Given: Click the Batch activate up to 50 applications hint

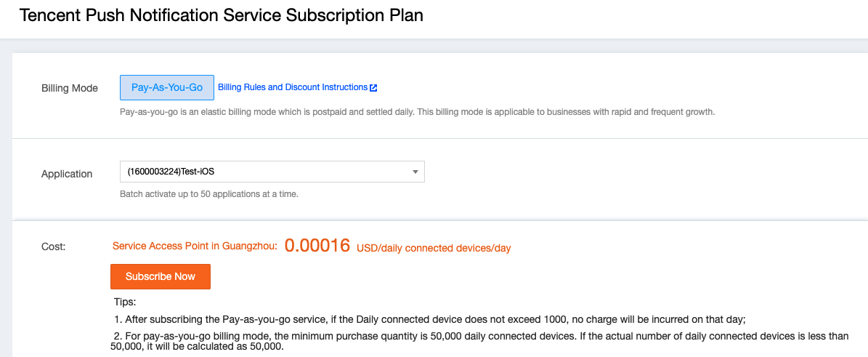Looking at the screenshot, I should [209, 195].
